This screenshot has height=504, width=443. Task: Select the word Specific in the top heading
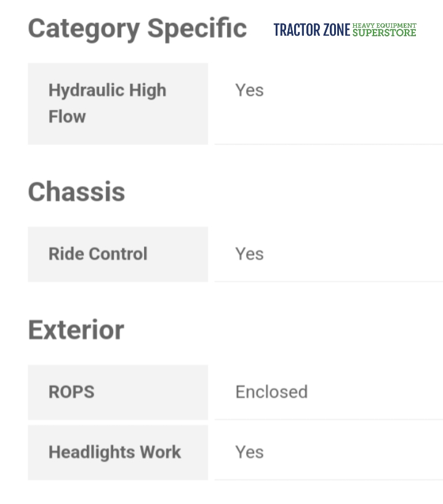coord(197,28)
